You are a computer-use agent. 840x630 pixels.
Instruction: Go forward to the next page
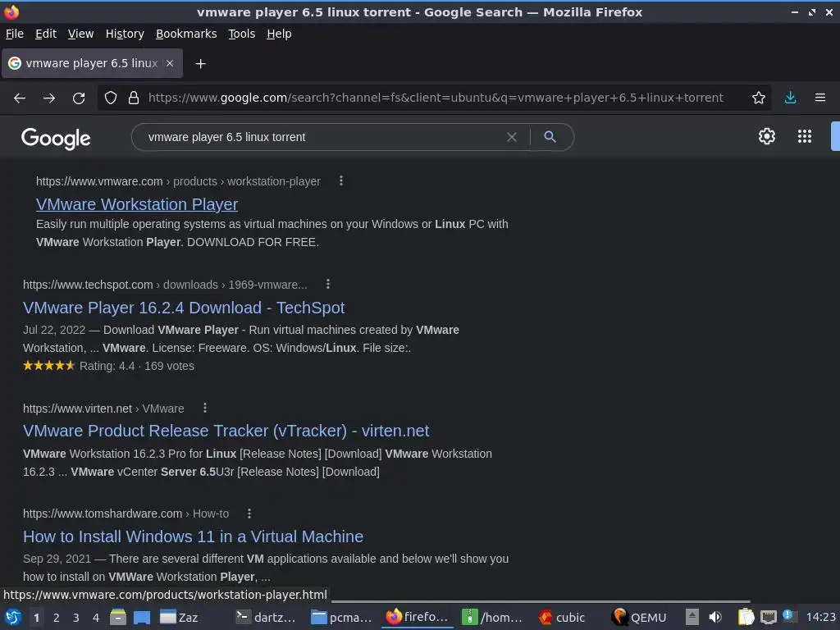click(49, 98)
